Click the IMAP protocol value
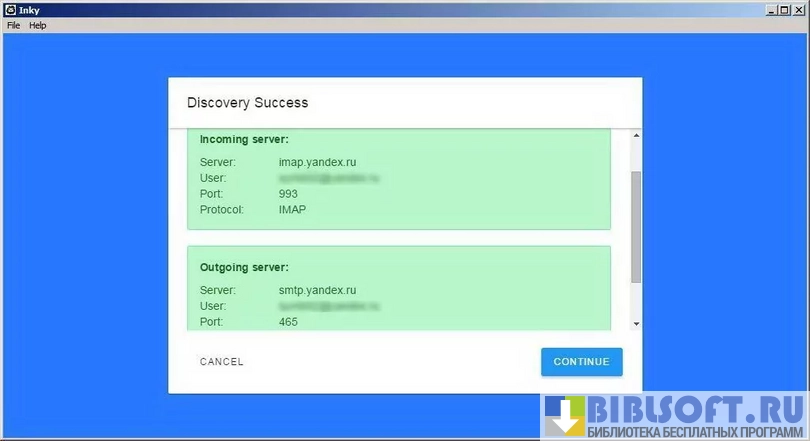Viewport: 810px width, 441px height. click(x=292, y=210)
